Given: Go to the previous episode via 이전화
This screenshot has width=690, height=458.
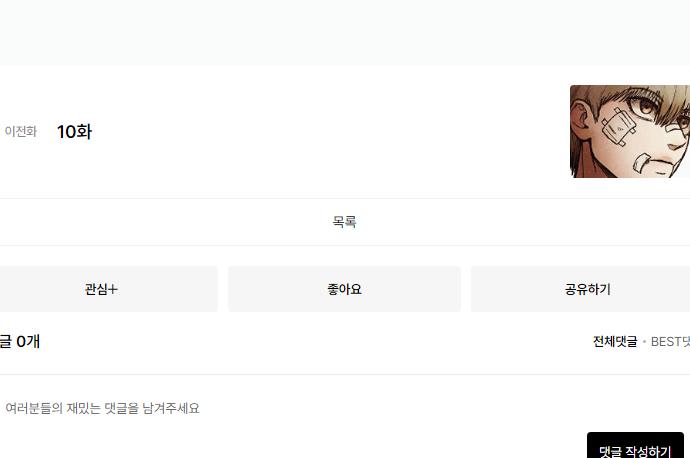Looking at the screenshot, I should coord(20,132).
